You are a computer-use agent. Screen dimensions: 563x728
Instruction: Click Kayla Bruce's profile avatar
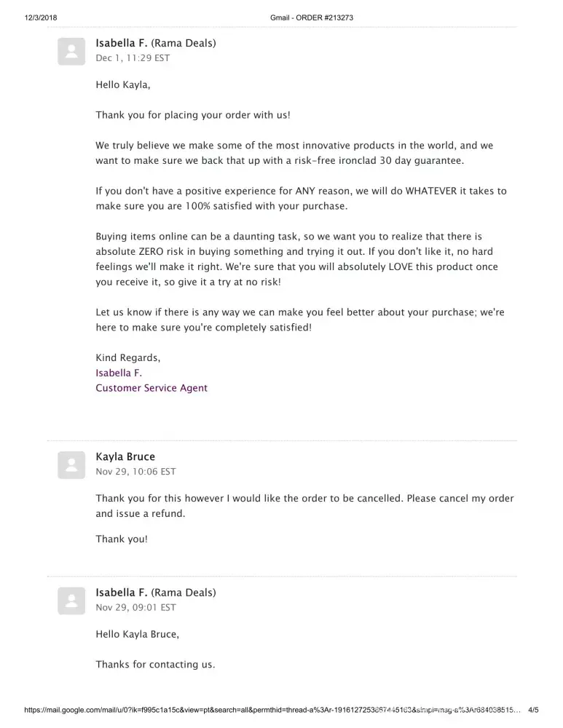(72, 464)
